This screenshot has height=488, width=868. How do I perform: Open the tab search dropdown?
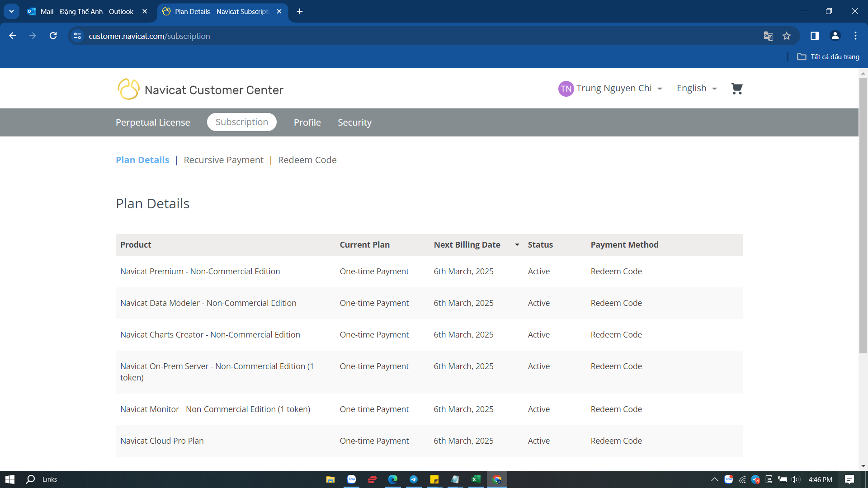click(x=11, y=11)
